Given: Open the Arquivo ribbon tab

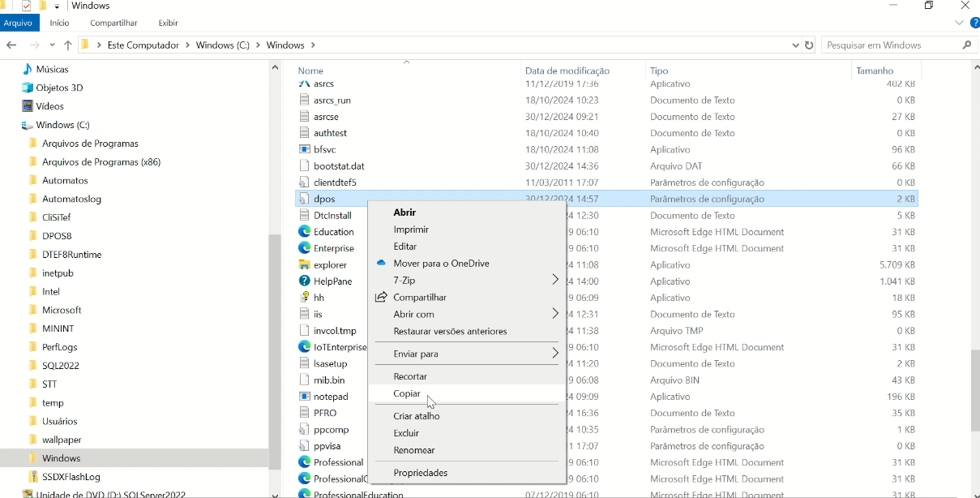Looking at the screenshot, I should pos(18,23).
